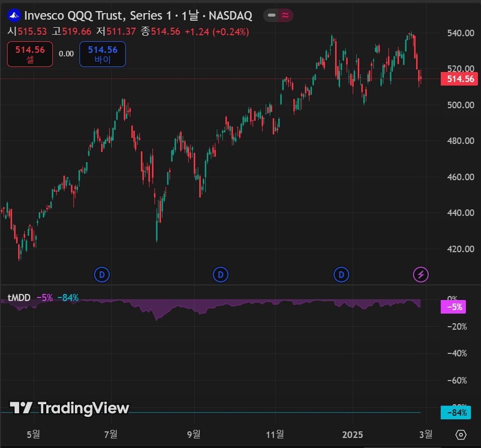Screen dimensions: 481x448
Task: Click the 500.00 price scale label
Action: click(460, 105)
